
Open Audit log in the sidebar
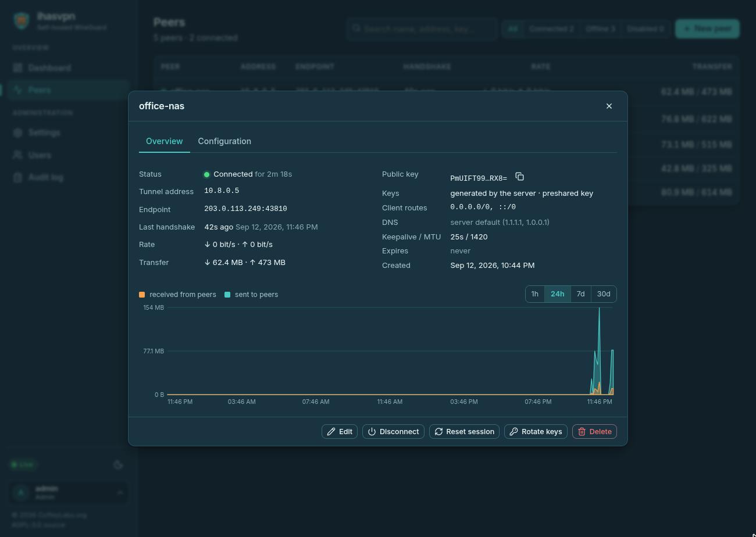coord(68,177)
